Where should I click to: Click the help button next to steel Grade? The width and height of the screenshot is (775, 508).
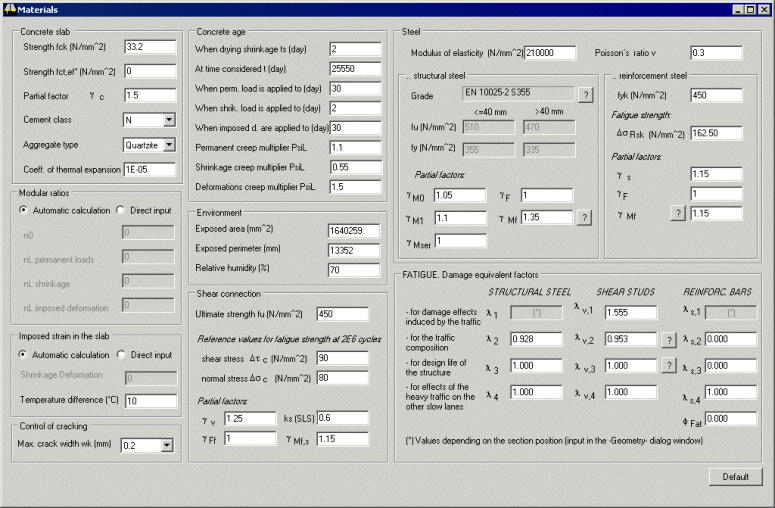(x=586, y=95)
